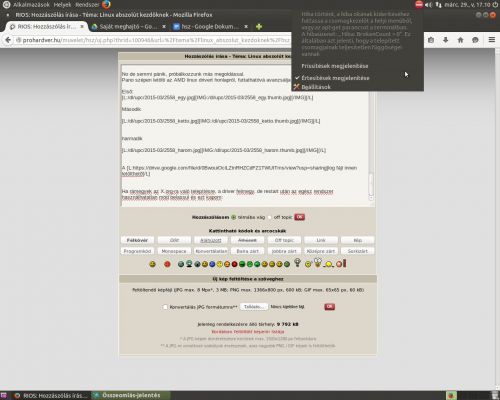This screenshot has height=400, width=500.
Task: Open the Alkalmazások menu
Action: [x=31, y=5]
